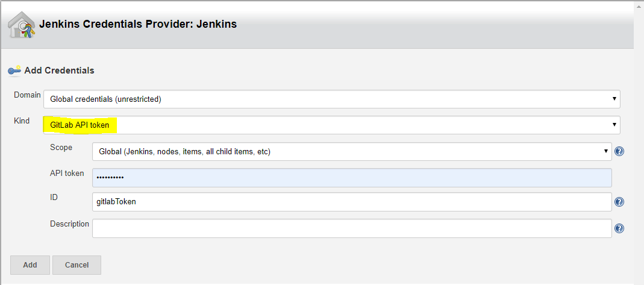Expand the Domain Global credentials dropdown
Image resolution: width=644 pixels, height=285 pixels.
[332, 99]
